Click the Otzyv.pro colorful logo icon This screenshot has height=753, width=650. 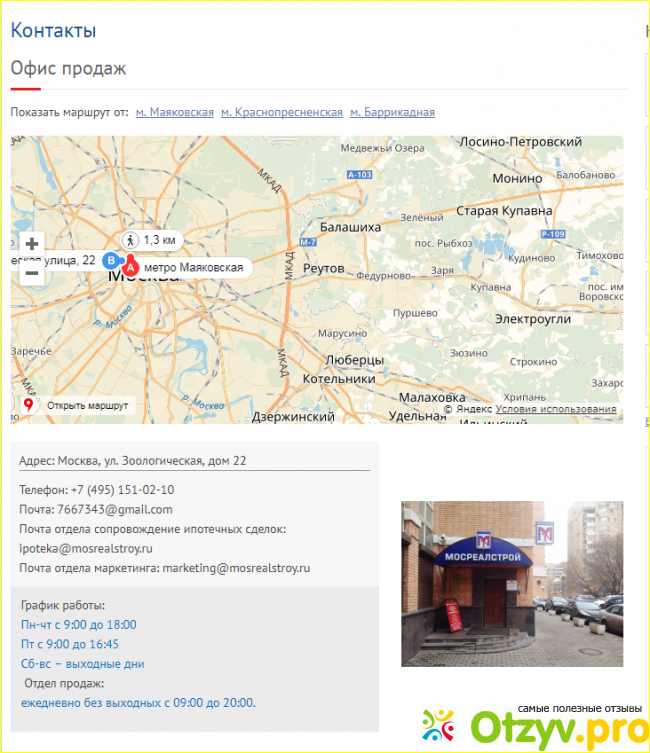[x=438, y=725]
